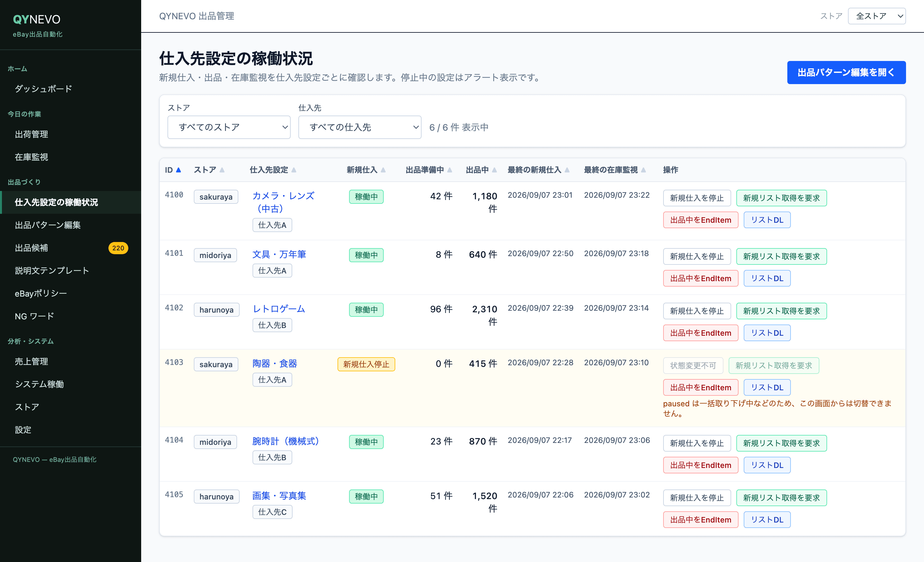The image size is (924, 562).
Task: Stop new sourcing for row 4100
Action: 697,198
